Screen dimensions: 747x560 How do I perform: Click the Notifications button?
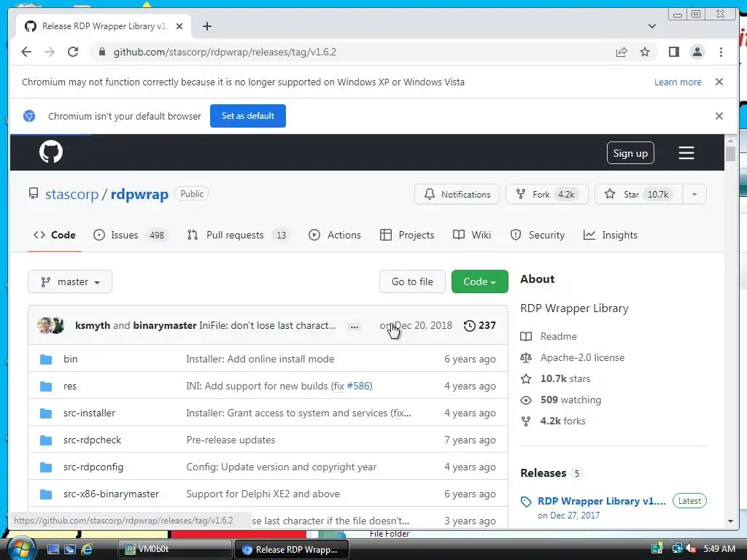click(x=457, y=194)
